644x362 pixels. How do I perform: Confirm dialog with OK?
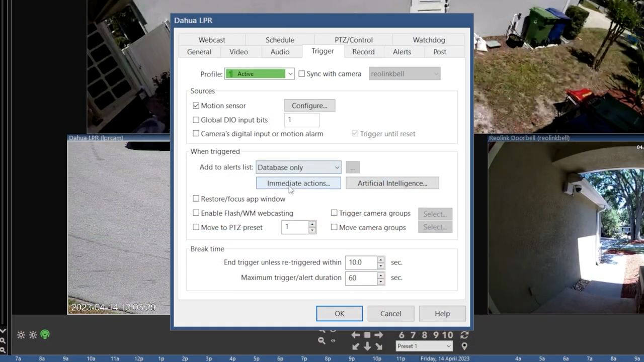point(340,314)
